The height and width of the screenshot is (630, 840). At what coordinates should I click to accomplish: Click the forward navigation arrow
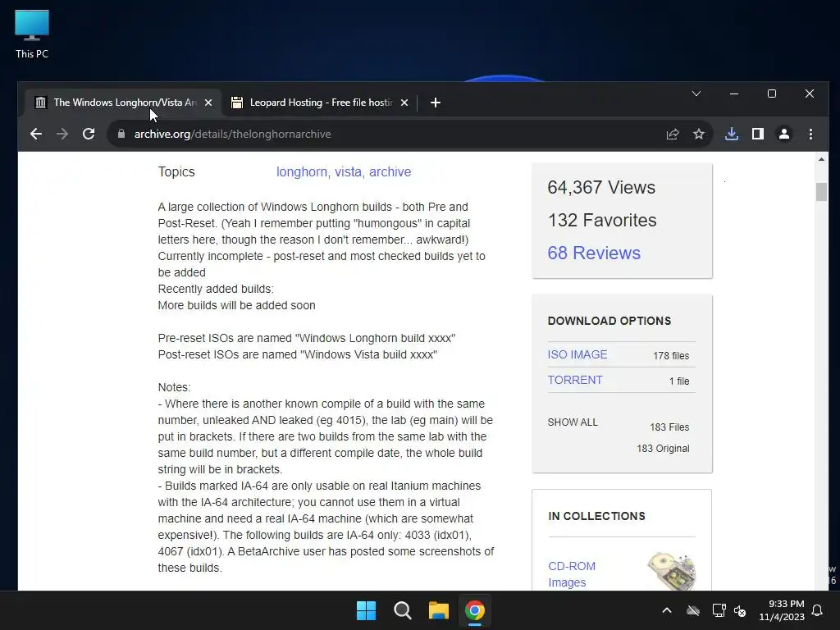[x=62, y=134]
